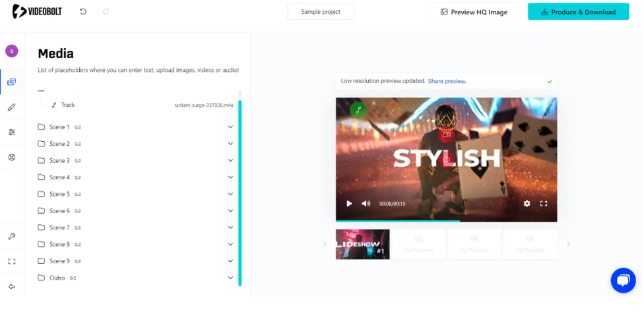Go to next thumbnails with right arrow
Viewport: 644px width, 312px height.
(x=568, y=244)
